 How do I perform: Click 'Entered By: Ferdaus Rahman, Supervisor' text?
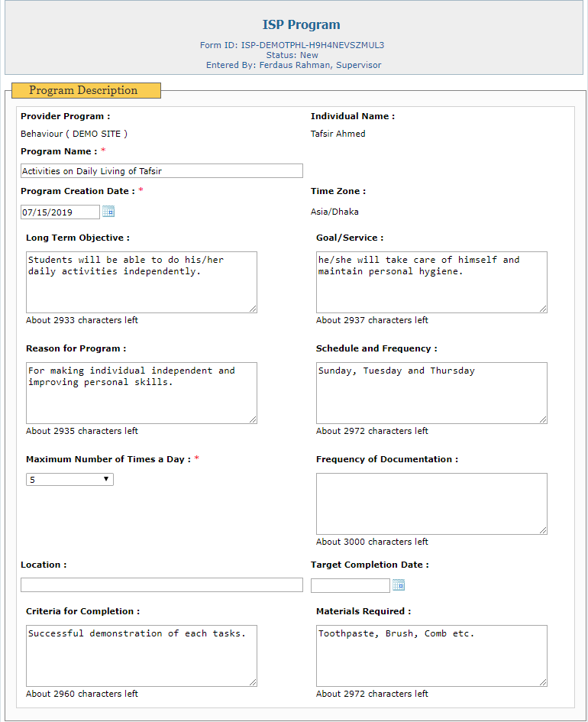[293, 65]
